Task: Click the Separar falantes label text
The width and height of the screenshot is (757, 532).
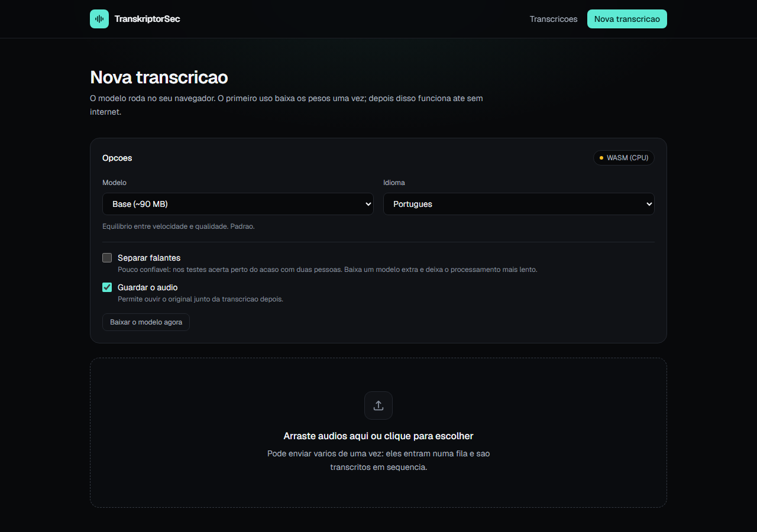Action: [x=149, y=258]
